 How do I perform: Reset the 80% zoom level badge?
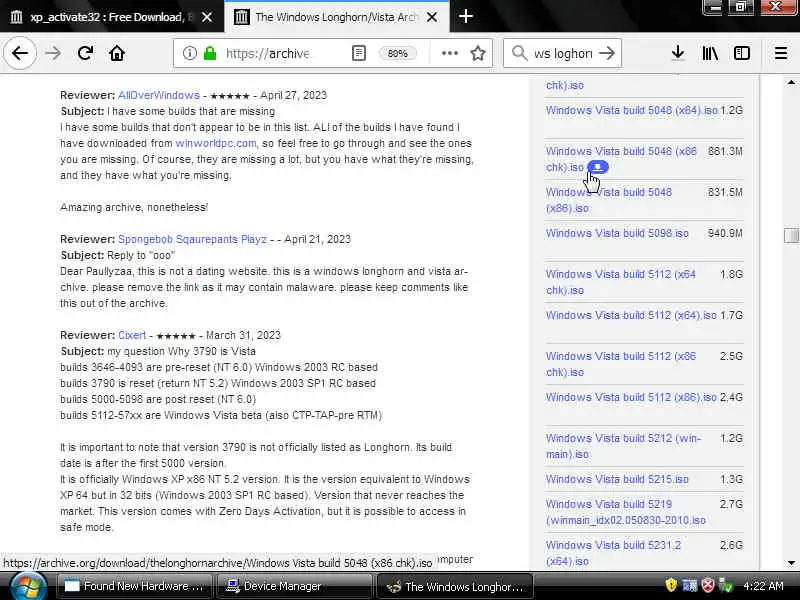397,53
